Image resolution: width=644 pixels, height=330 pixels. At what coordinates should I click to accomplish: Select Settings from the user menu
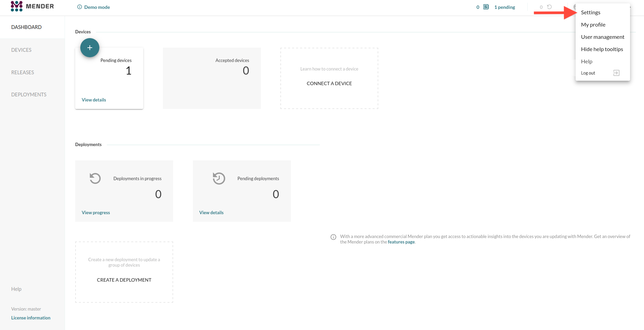pyautogui.click(x=591, y=12)
